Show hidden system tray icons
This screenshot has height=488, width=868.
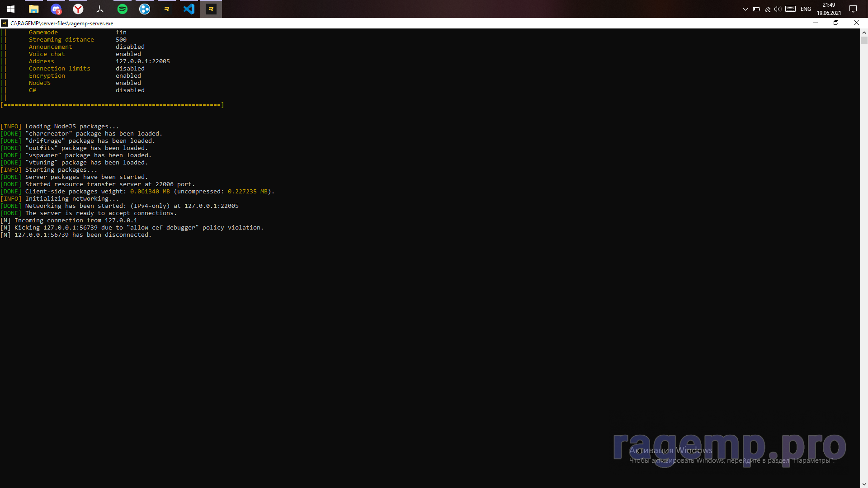click(745, 9)
